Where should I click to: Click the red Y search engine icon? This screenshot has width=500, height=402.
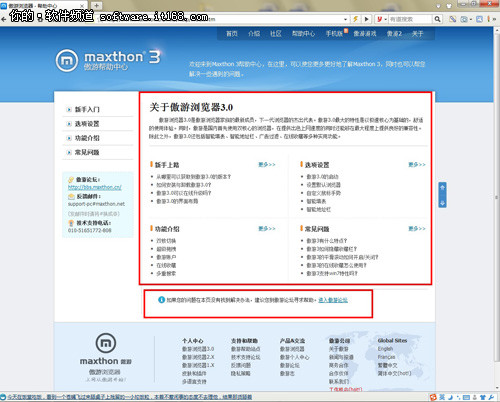click(x=379, y=19)
